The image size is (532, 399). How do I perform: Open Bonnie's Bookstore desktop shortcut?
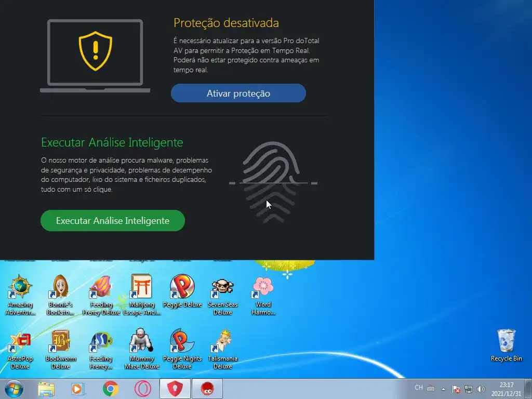coord(60,295)
